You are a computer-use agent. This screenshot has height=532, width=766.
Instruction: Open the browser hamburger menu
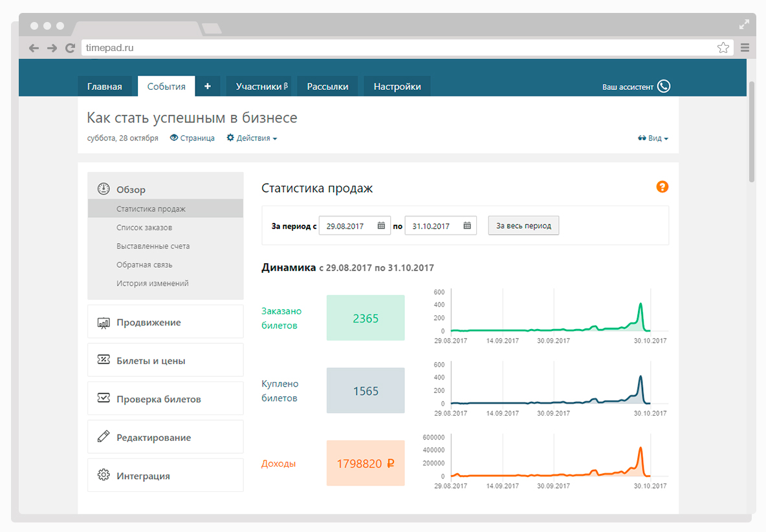(x=745, y=48)
